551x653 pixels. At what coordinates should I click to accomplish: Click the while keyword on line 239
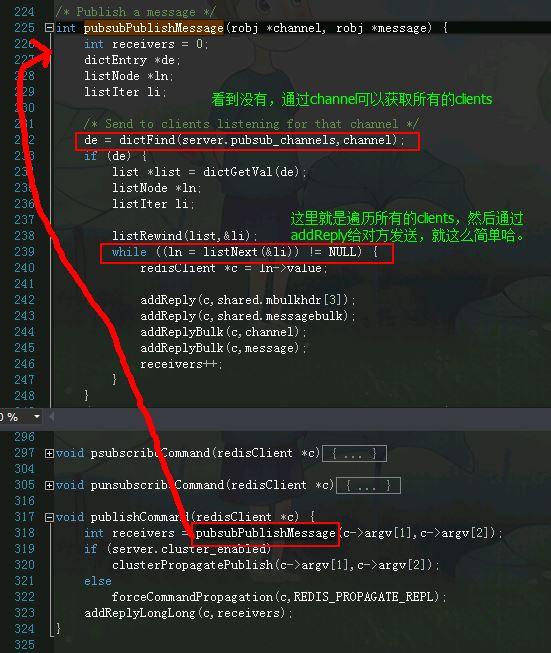coord(129,252)
